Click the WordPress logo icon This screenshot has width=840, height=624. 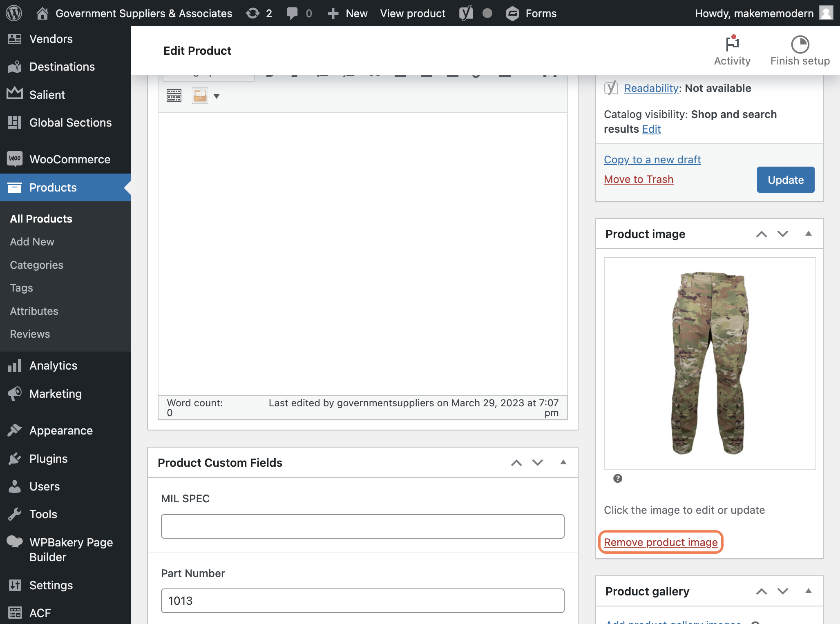point(14,13)
